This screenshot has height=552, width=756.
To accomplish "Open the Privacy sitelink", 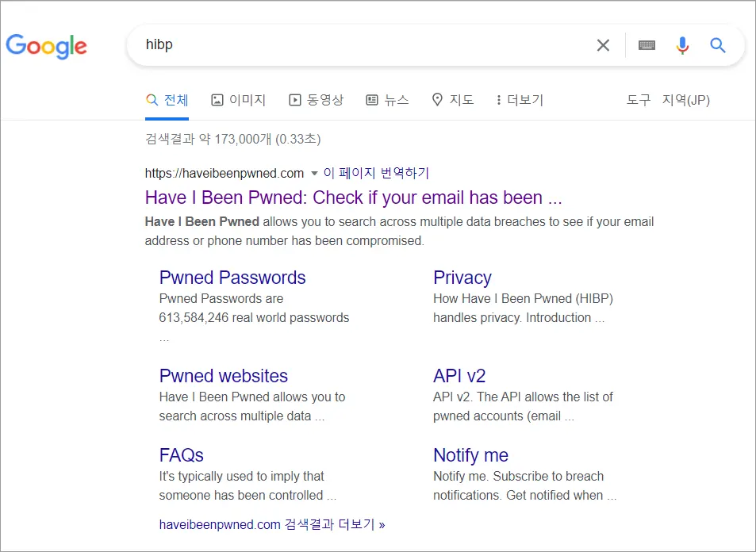I will (x=462, y=278).
